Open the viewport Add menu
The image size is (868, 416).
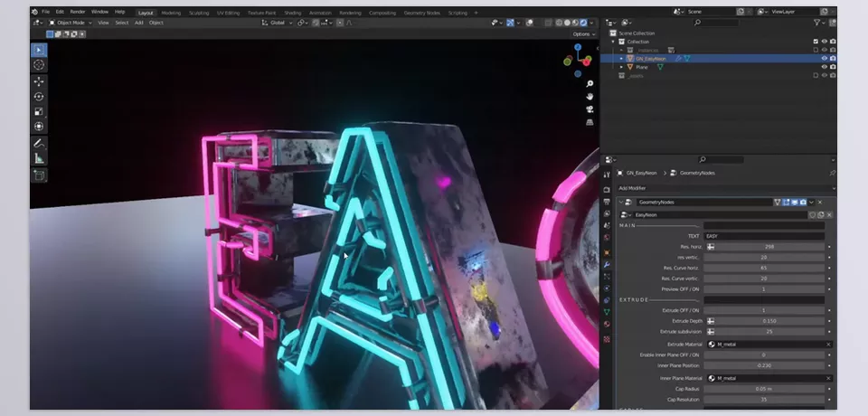[x=139, y=23]
